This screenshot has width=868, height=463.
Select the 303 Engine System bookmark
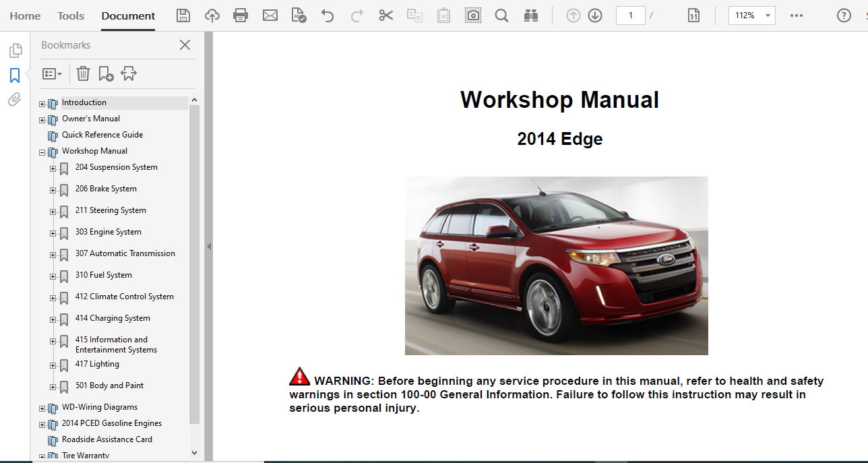click(108, 232)
